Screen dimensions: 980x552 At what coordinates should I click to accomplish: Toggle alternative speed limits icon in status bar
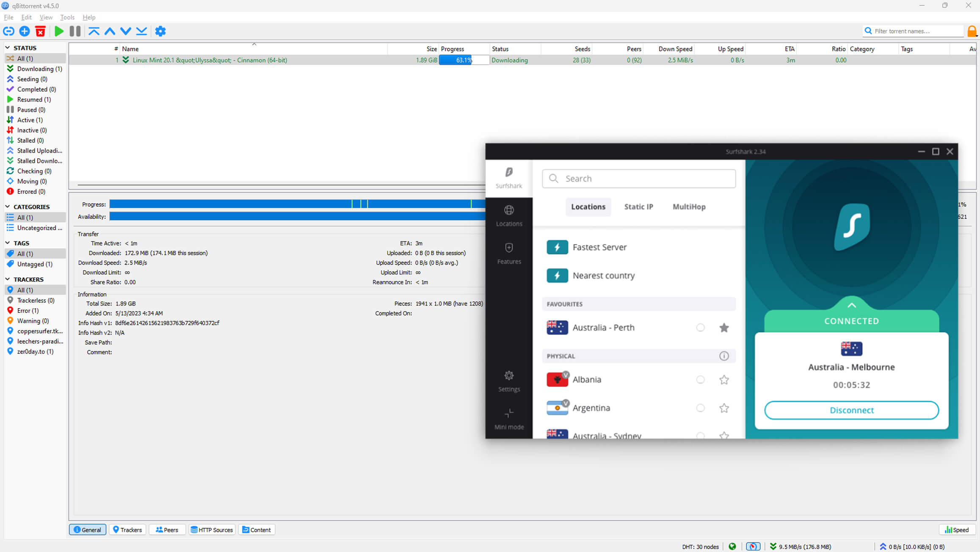coord(753,546)
